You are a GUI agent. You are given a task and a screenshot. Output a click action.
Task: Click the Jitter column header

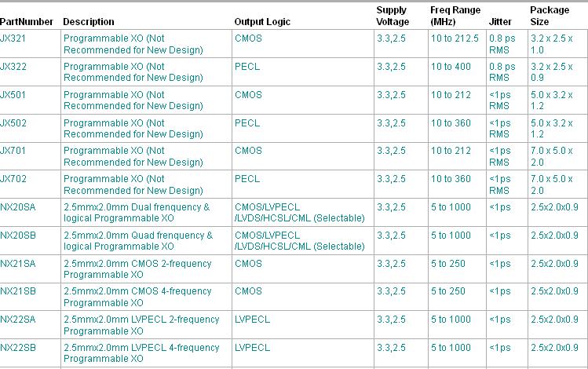coord(499,22)
